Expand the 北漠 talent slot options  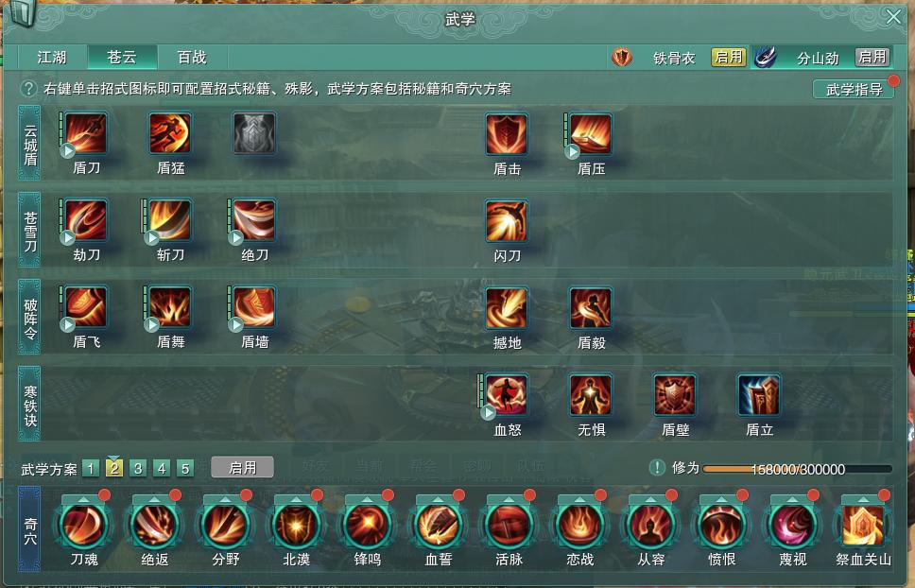click(x=296, y=499)
